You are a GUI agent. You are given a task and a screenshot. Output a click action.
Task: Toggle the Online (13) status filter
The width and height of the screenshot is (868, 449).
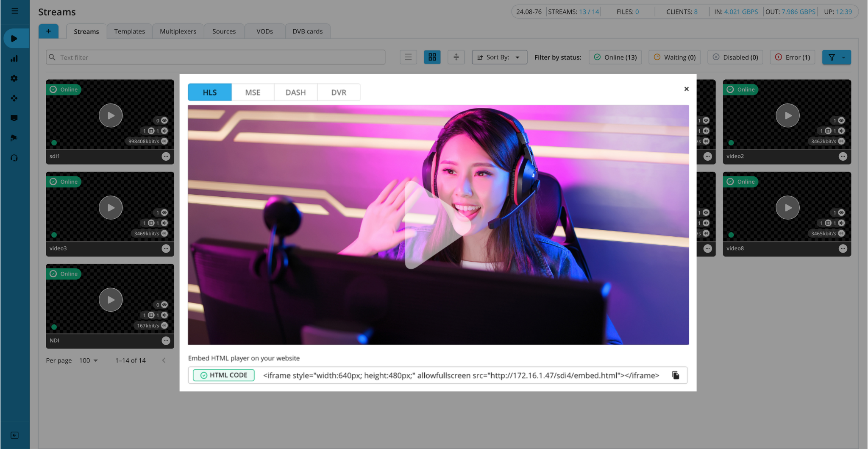pyautogui.click(x=615, y=57)
